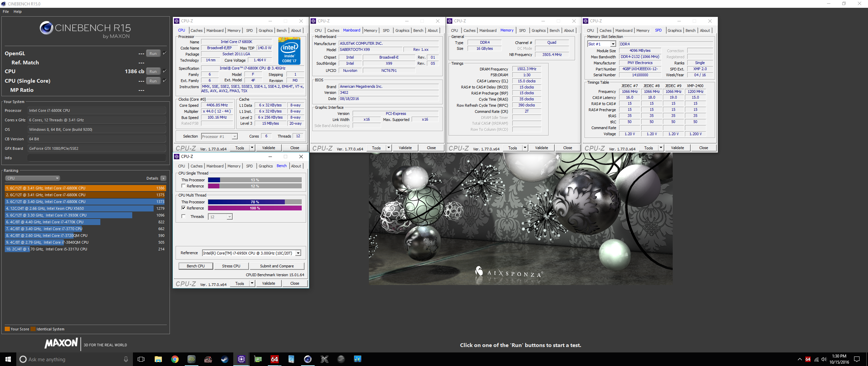Enable the Threads checkbox in Bench tab
Image resolution: width=868 pixels, height=366 pixels.
(183, 217)
